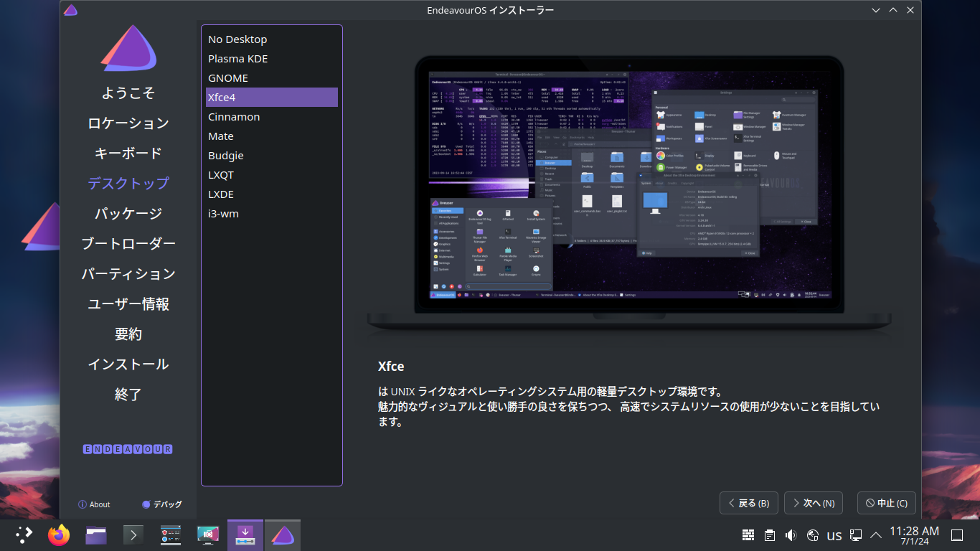Image resolution: width=980 pixels, height=551 pixels.
Task: Click the 中止 (C) cancel button
Action: (x=887, y=503)
